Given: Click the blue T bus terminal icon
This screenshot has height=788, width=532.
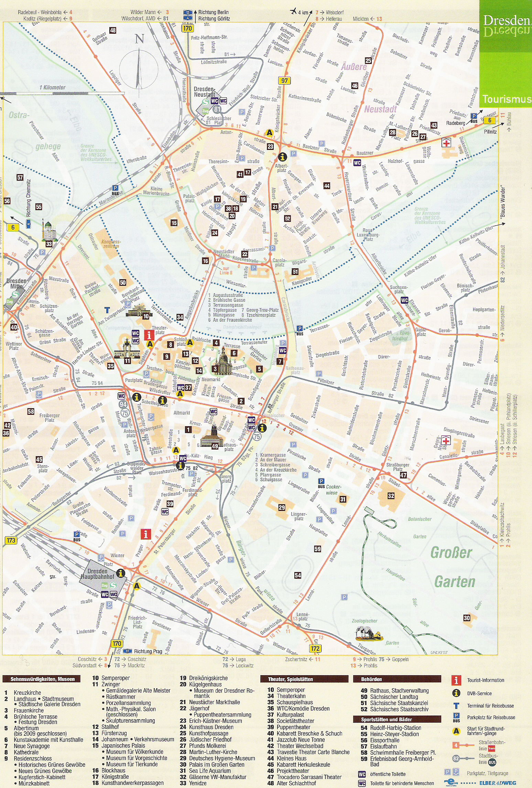Looking at the screenshot, I should coord(107,310).
